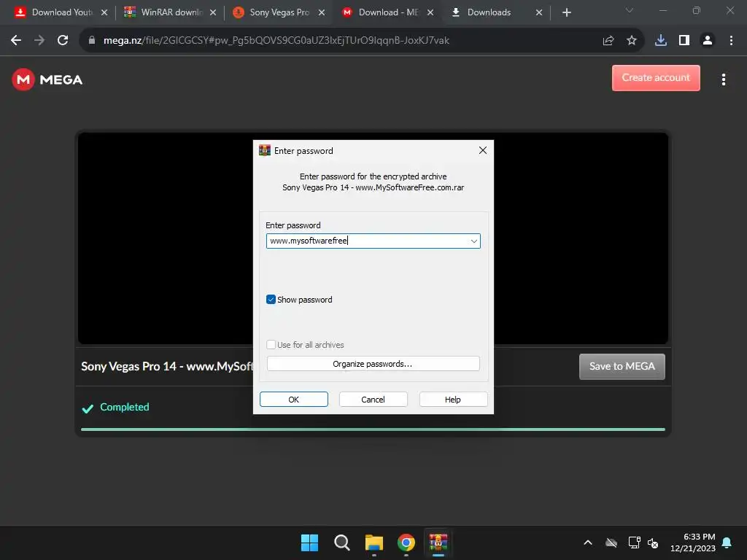
Task: Click the OneDrive tray icon
Action: point(611,542)
